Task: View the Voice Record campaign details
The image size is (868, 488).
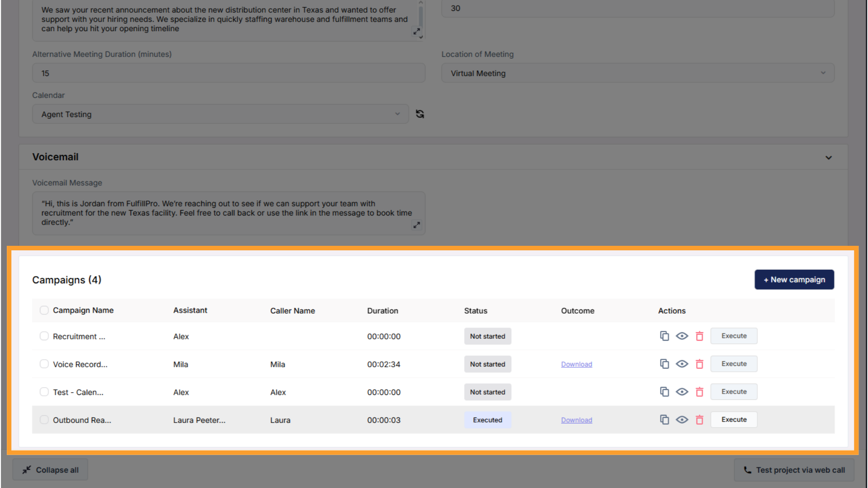Action: click(x=682, y=364)
